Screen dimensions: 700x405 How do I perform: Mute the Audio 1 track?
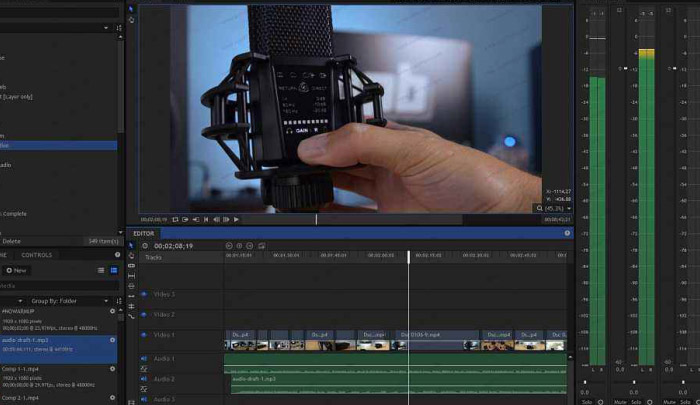[143, 359]
